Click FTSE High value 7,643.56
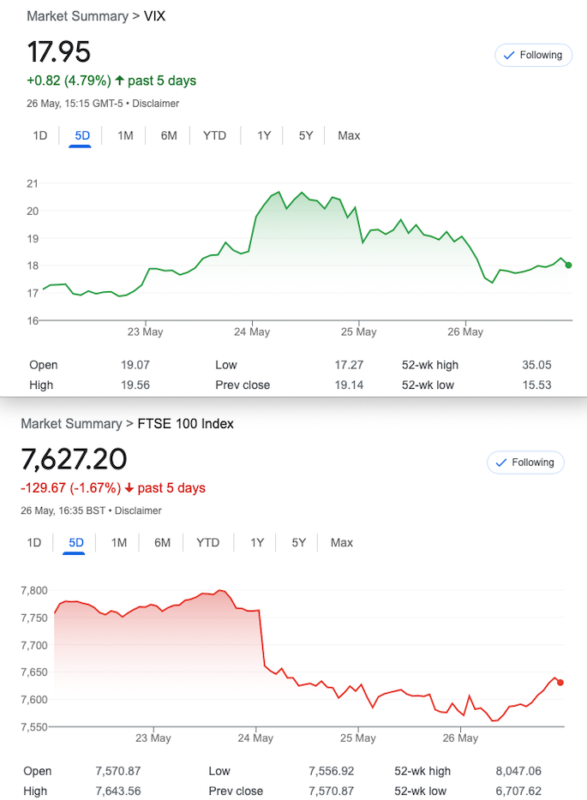587x800 pixels. coord(118,791)
